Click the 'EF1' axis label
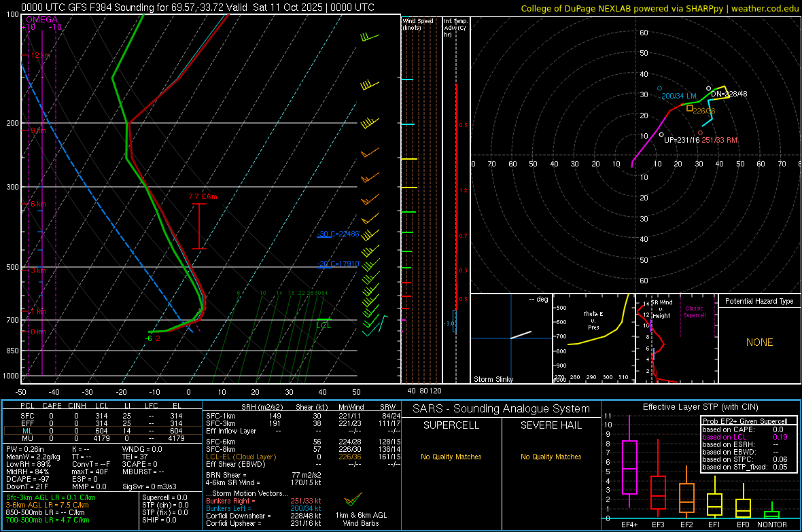This screenshot has height=532, width=802. (x=714, y=525)
